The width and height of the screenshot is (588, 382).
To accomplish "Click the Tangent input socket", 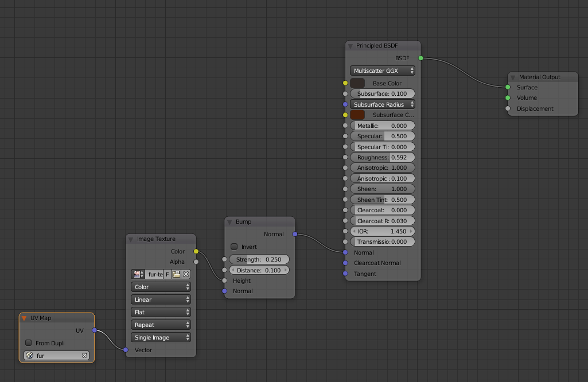I will click(x=345, y=274).
